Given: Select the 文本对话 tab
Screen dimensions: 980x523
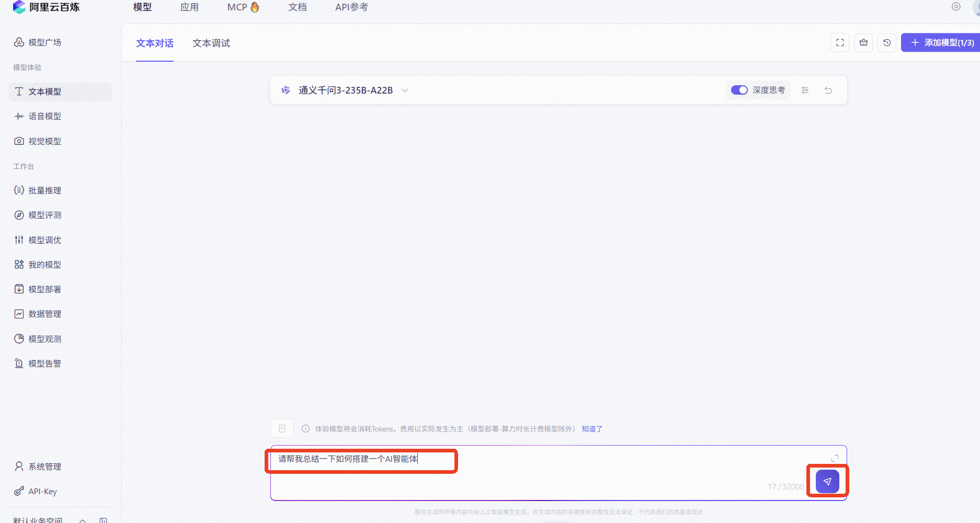Looking at the screenshot, I should coord(155,43).
